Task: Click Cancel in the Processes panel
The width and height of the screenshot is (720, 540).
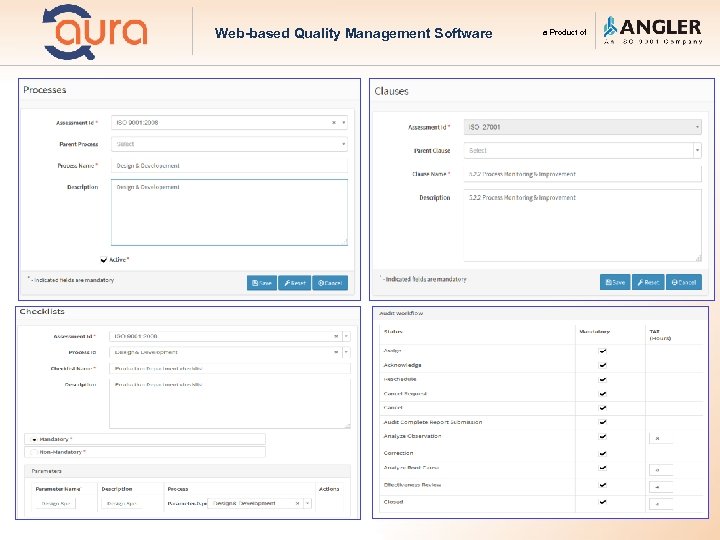Action: tap(330, 283)
